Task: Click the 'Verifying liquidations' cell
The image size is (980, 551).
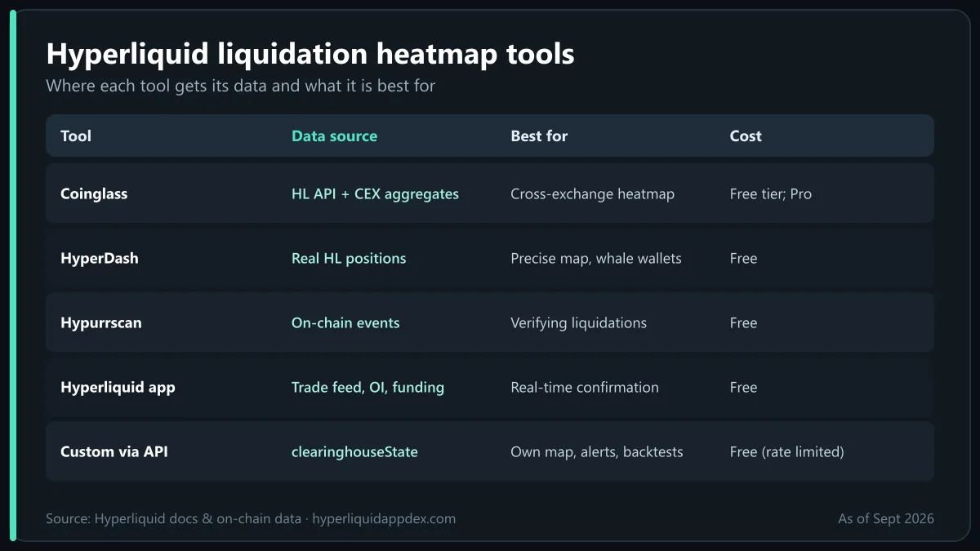Action: pyautogui.click(x=579, y=323)
